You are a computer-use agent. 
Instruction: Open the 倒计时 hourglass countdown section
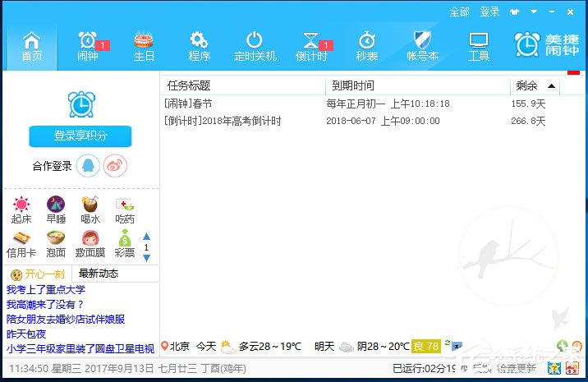311,47
